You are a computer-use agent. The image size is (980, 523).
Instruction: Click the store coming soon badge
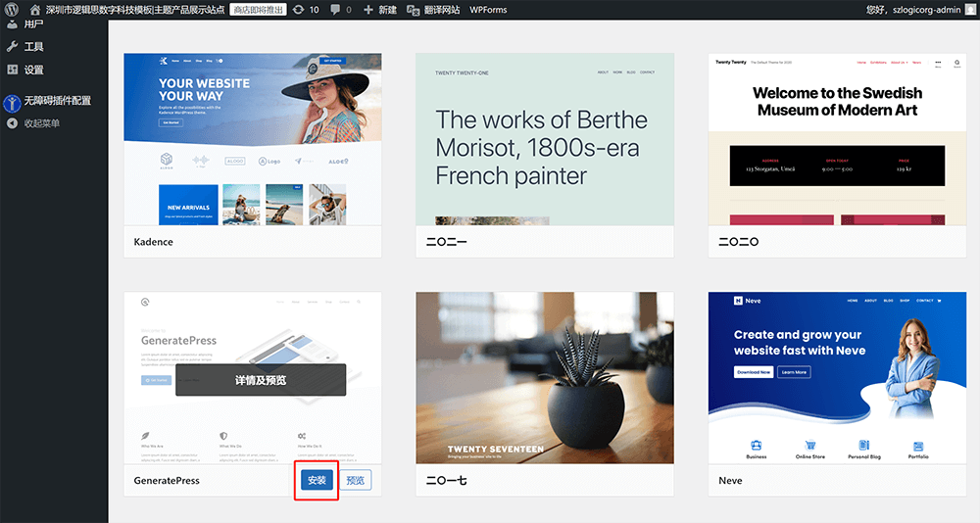tap(258, 10)
